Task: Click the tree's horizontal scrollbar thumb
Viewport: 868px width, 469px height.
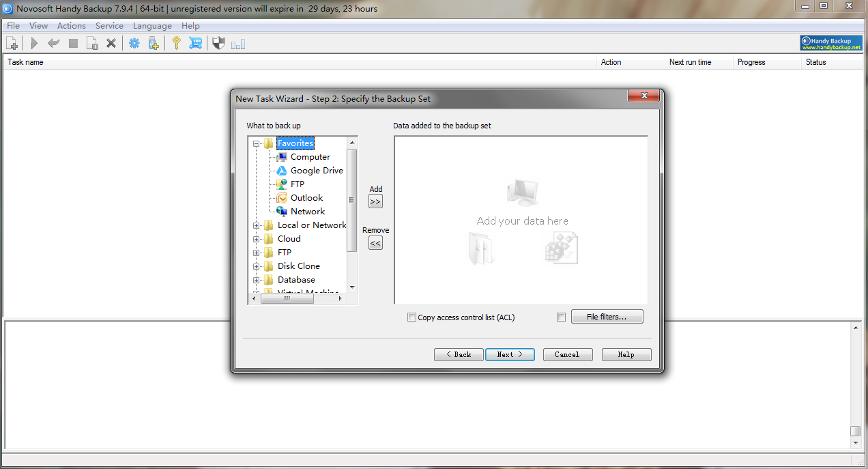Action: click(287, 298)
